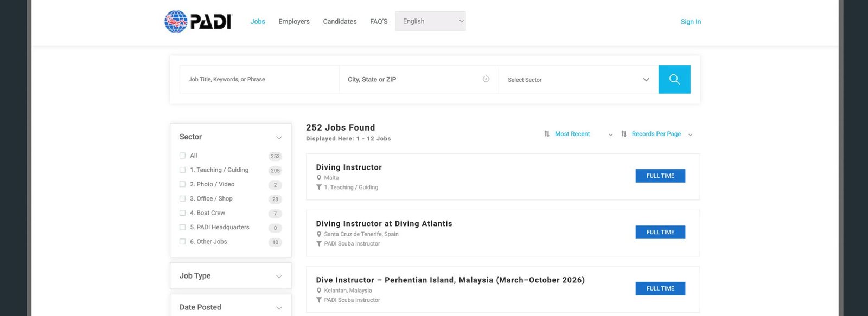Click the funnel icon in the Diving Atlantis listing

319,244
